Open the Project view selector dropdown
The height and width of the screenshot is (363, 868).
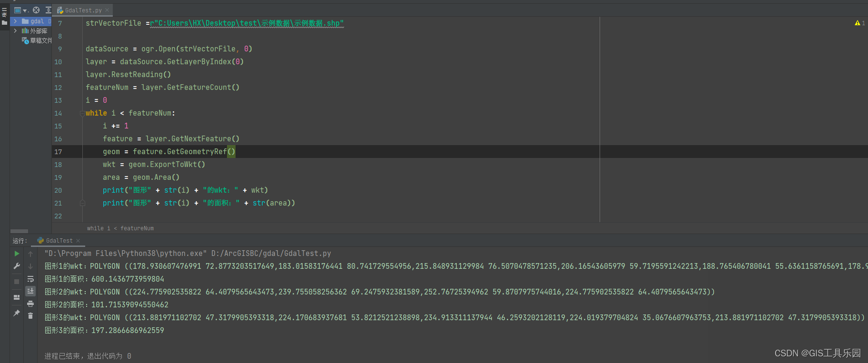point(21,10)
